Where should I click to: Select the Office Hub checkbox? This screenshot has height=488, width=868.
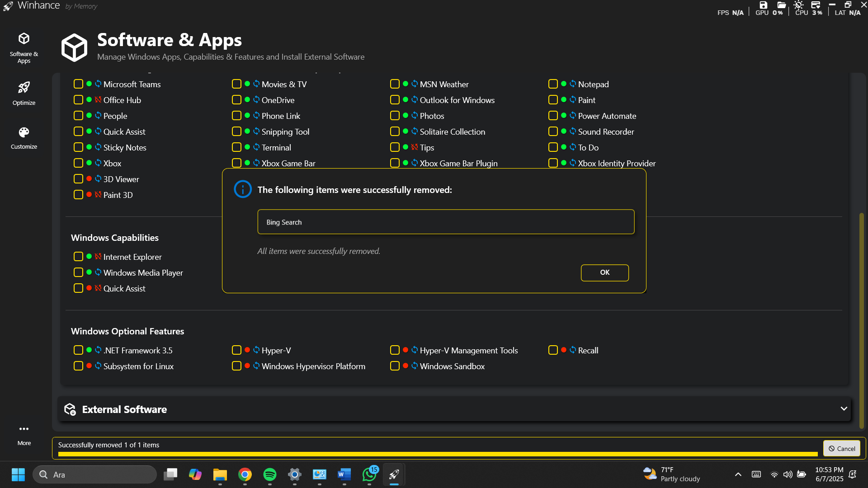click(x=78, y=100)
